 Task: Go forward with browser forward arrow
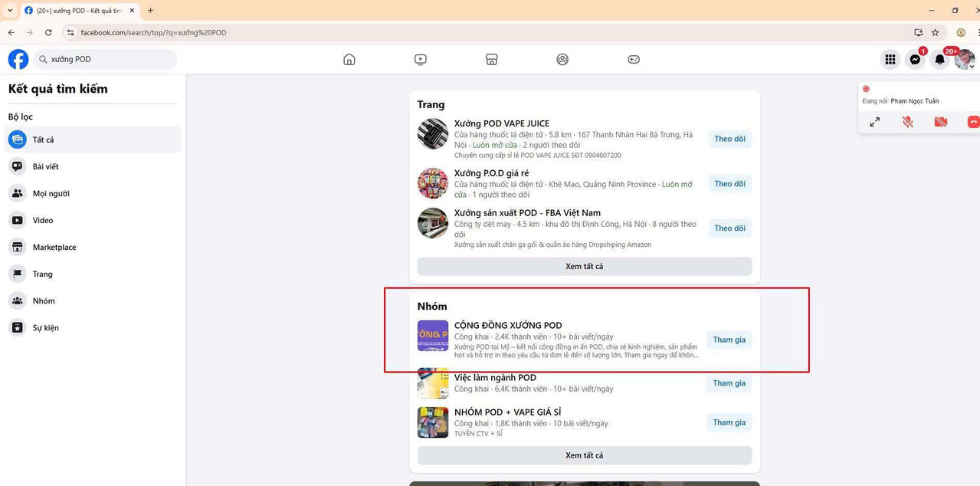[30, 32]
